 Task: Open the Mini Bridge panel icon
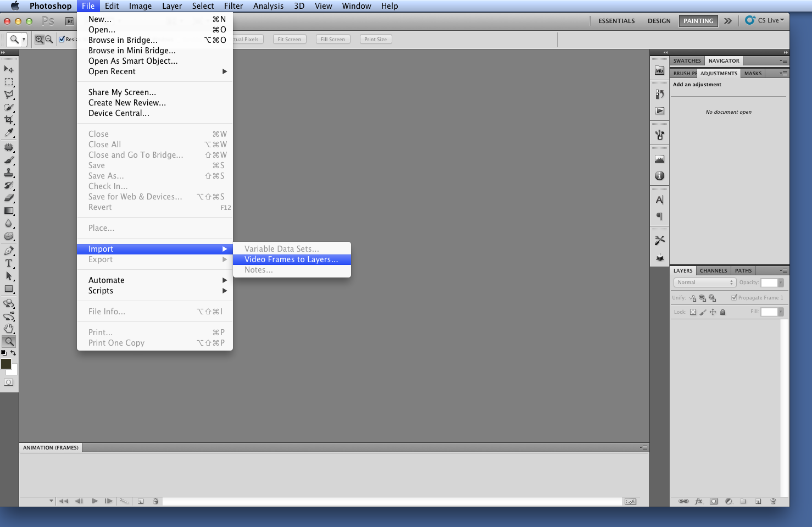tap(660, 71)
